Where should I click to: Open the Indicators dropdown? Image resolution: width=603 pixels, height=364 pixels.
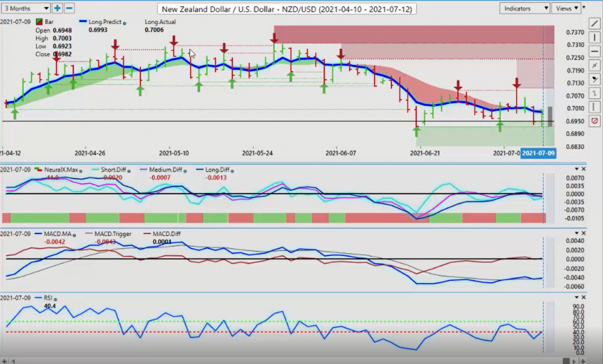tap(524, 8)
